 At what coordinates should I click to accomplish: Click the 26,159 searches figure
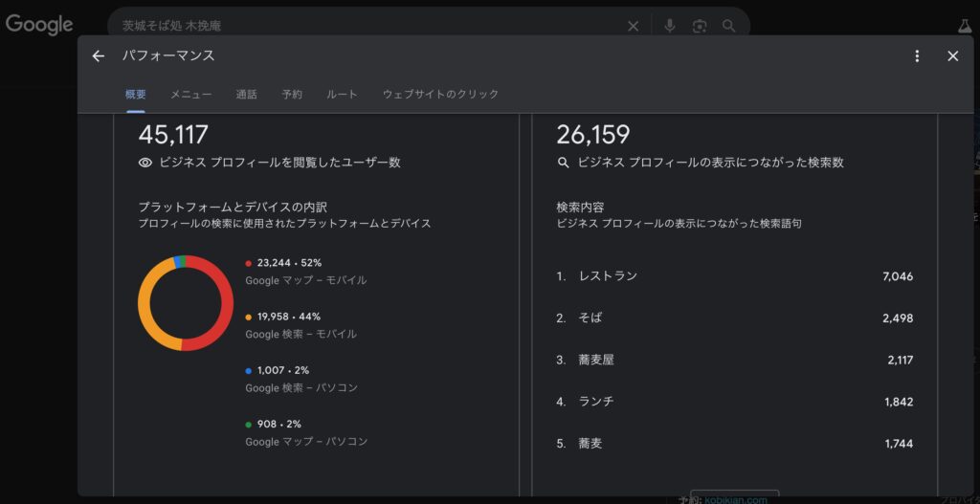click(x=593, y=135)
